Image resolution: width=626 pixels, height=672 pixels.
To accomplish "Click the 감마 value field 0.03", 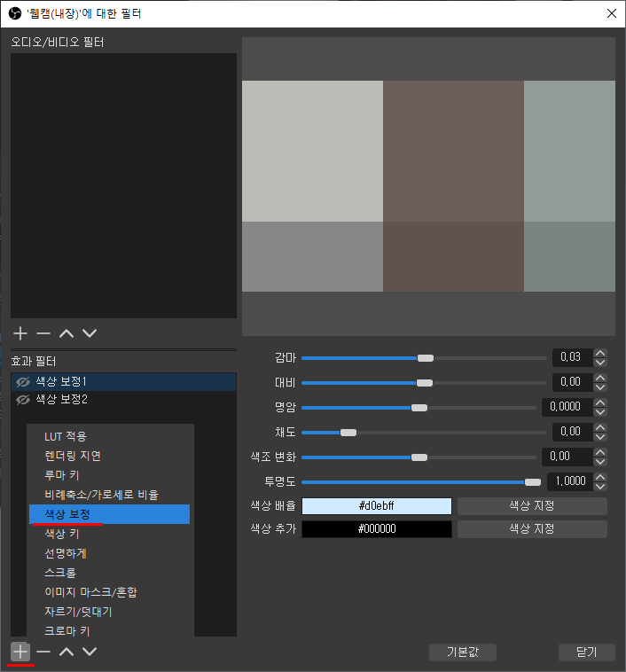I will tap(573, 357).
